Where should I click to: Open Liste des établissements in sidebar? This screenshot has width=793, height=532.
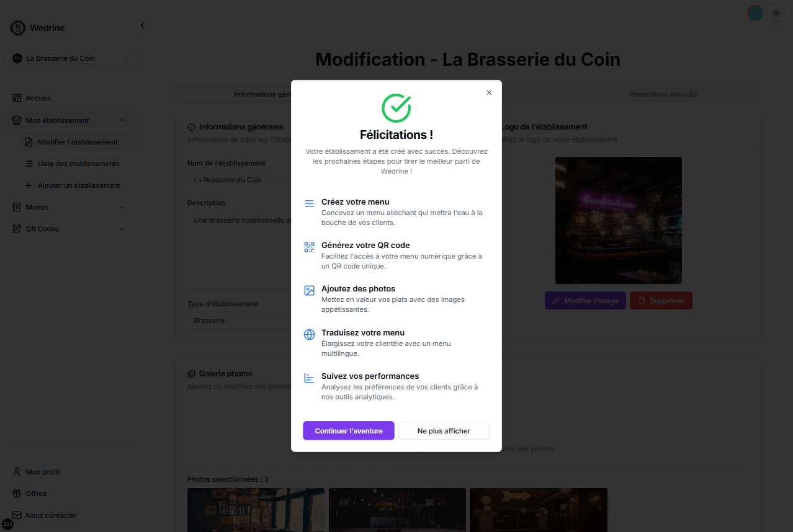78,164
